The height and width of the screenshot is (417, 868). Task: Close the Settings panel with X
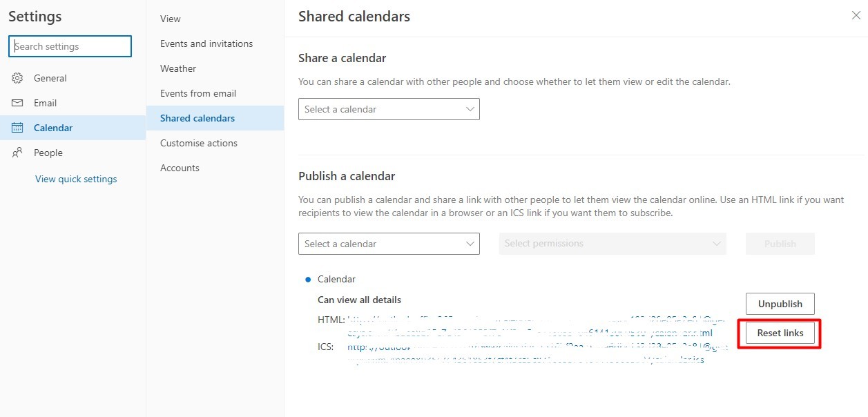856,15
